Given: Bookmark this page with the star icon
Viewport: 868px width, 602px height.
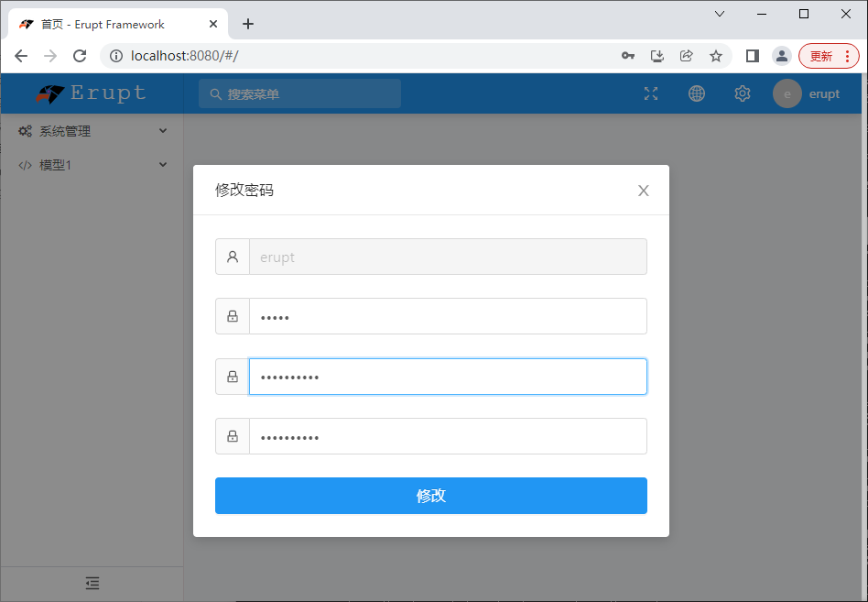Looking at the screenshot, I should (x=716, y=56).
